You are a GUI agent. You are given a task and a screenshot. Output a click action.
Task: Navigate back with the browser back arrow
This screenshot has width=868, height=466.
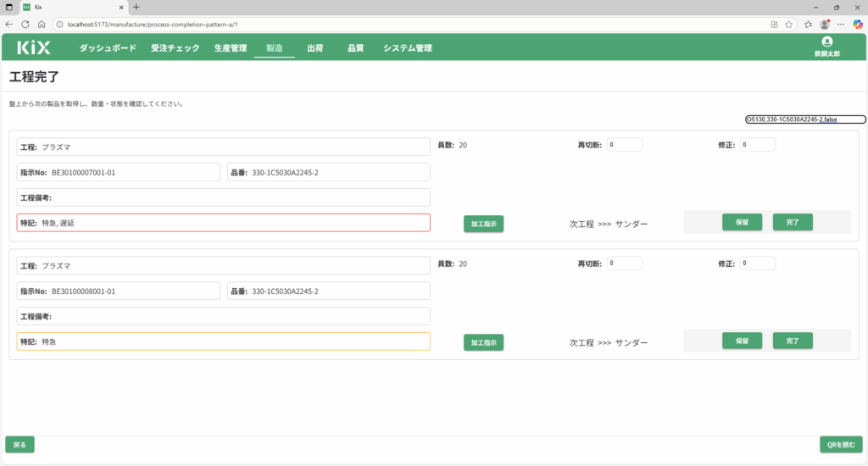8,25
